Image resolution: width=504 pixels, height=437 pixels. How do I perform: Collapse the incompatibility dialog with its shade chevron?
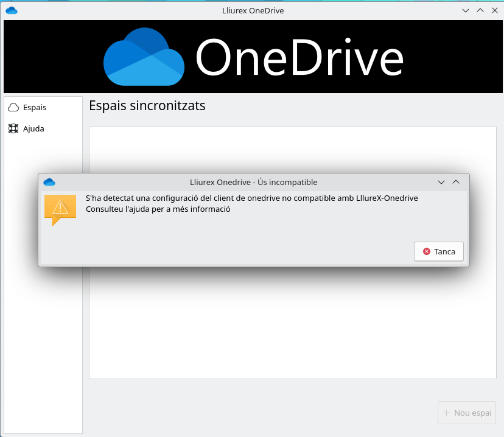point(441,181)
